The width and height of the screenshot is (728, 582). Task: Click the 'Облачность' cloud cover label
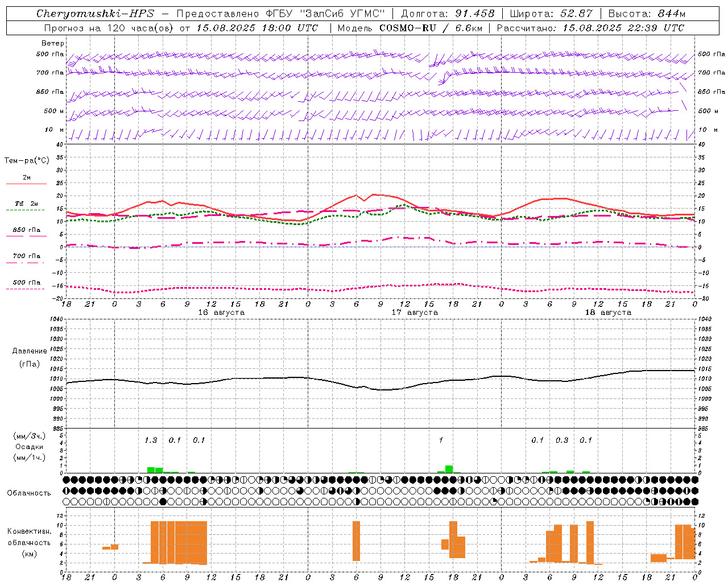point(29,493)
